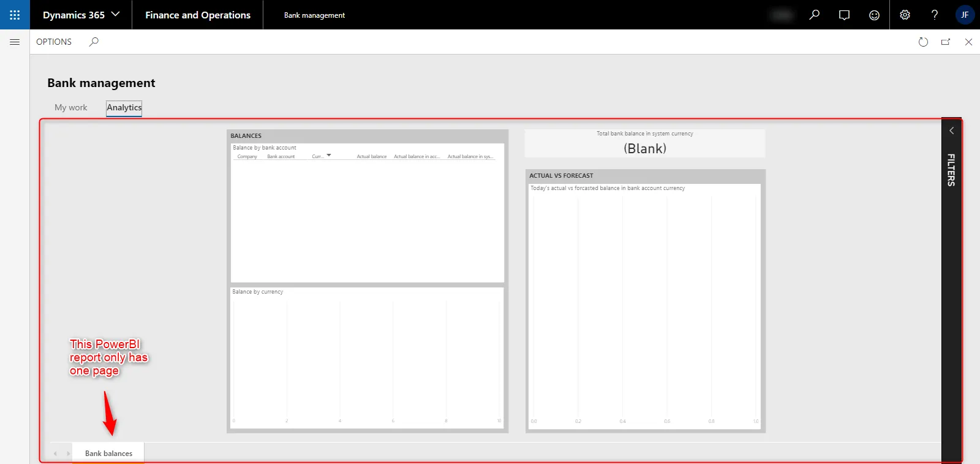Click the Bank management page heading

pyautogui.click(x=101, y=83)
